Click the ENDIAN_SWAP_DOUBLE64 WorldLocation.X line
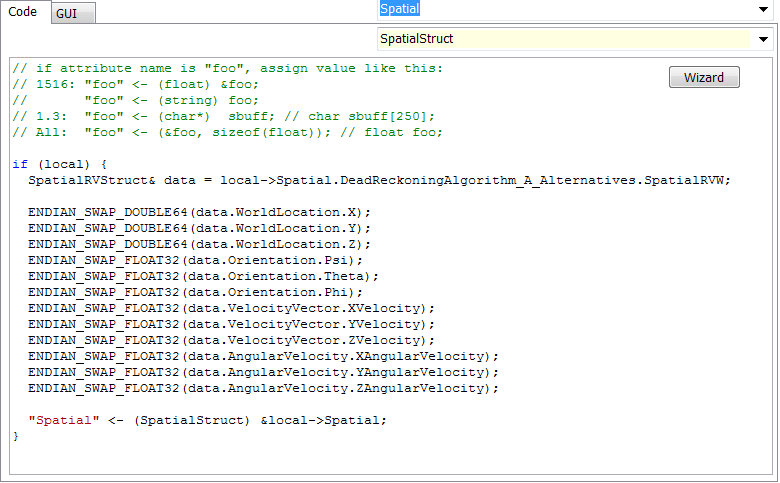 coord(200,212)
